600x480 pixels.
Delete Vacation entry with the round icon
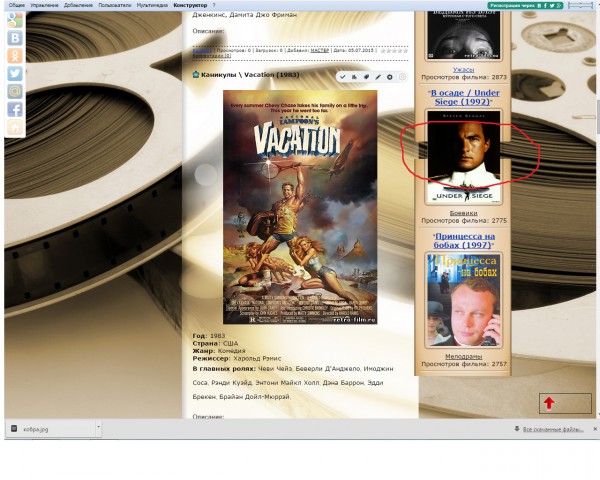tap(390, 77)
